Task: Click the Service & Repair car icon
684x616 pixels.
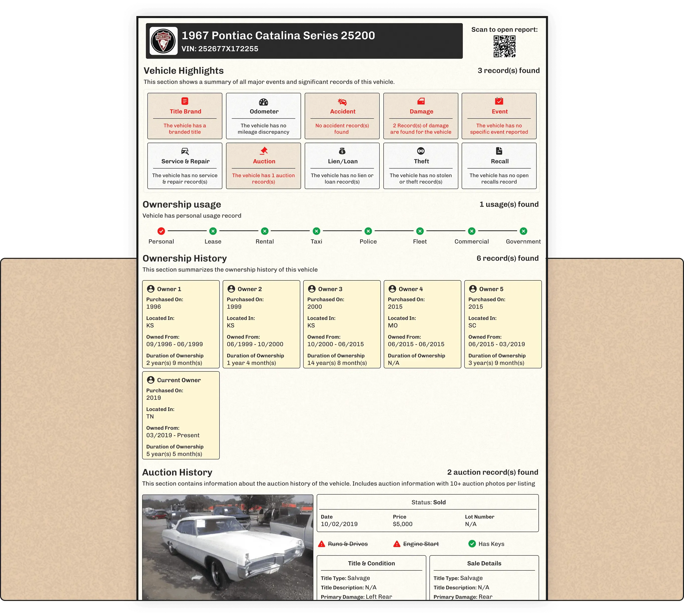Action: (185, 151)
